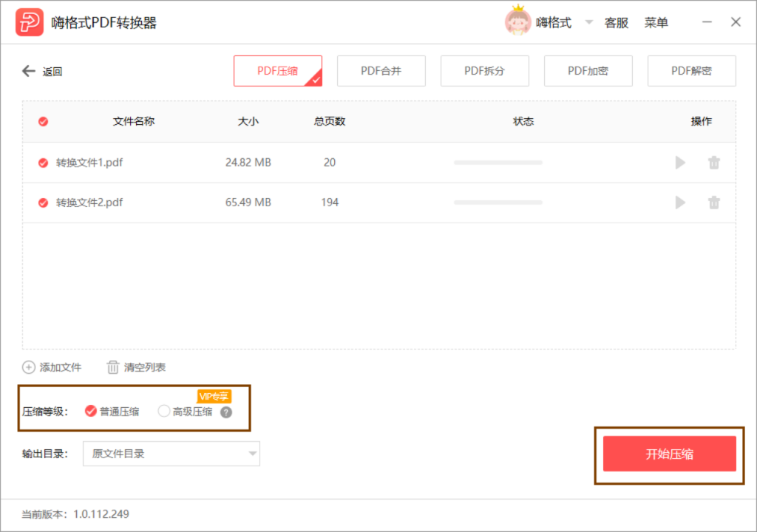Click the 总页数 column header
757x532 pixels.
pyautogui.click(x=330, y=121)
